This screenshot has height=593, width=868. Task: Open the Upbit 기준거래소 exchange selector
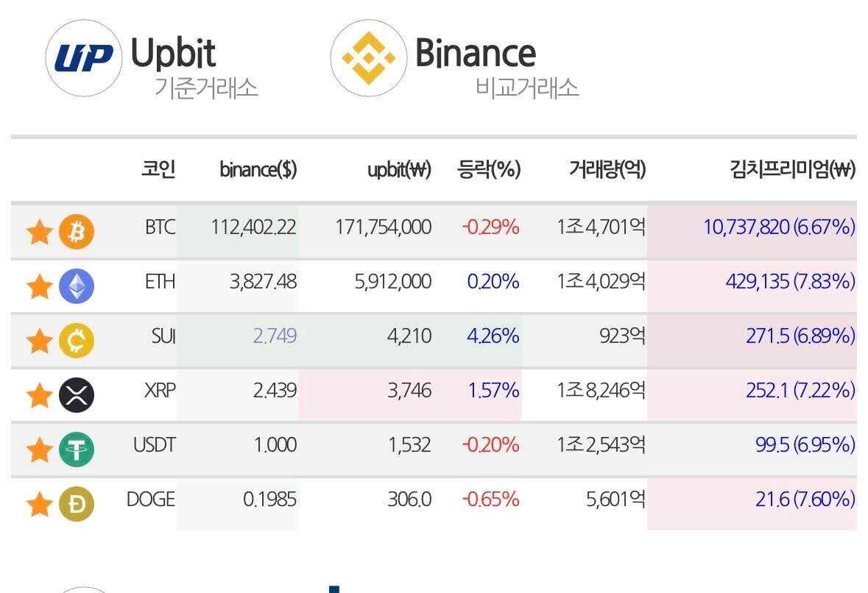coord(194,68)
